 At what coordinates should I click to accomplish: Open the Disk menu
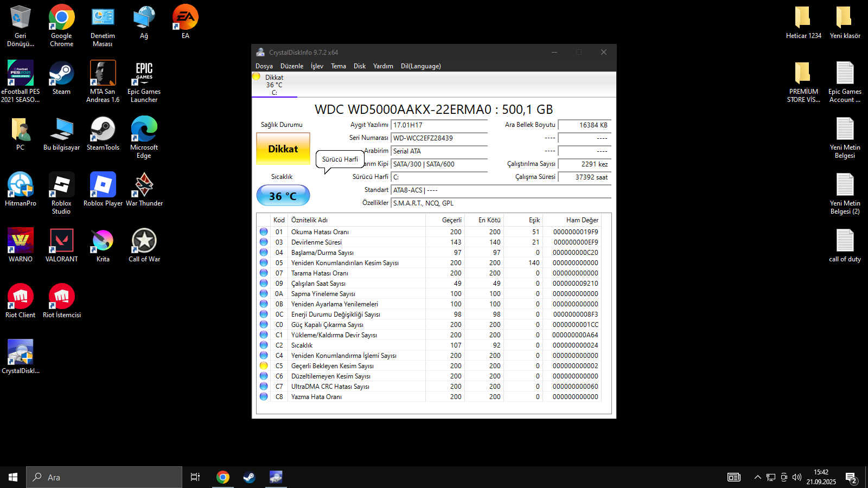pos(360,66)
